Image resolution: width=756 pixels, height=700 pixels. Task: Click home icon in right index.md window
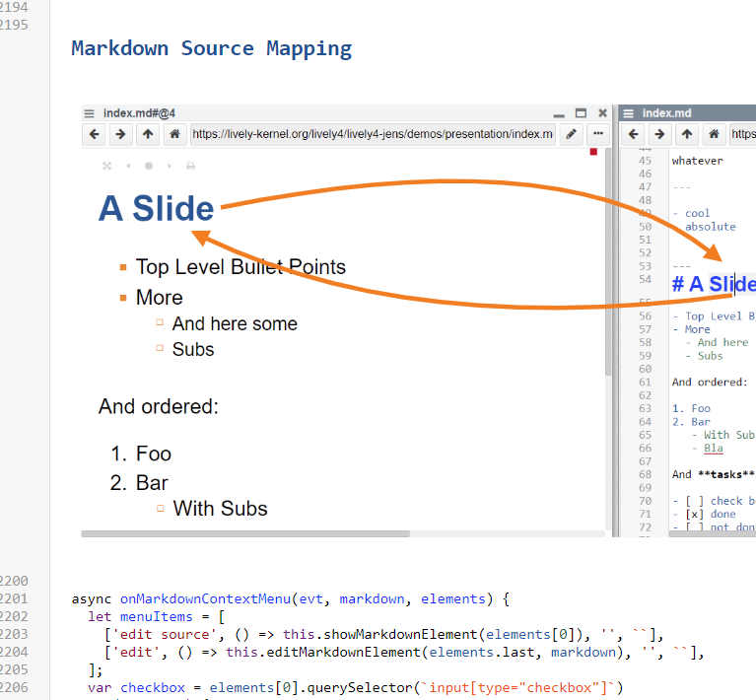[x=714, y=134]
